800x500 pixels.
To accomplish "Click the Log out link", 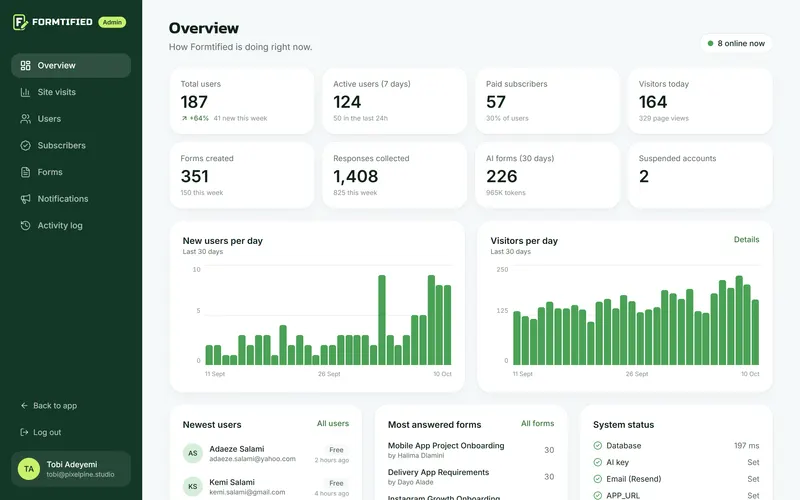I will [41, 432].
